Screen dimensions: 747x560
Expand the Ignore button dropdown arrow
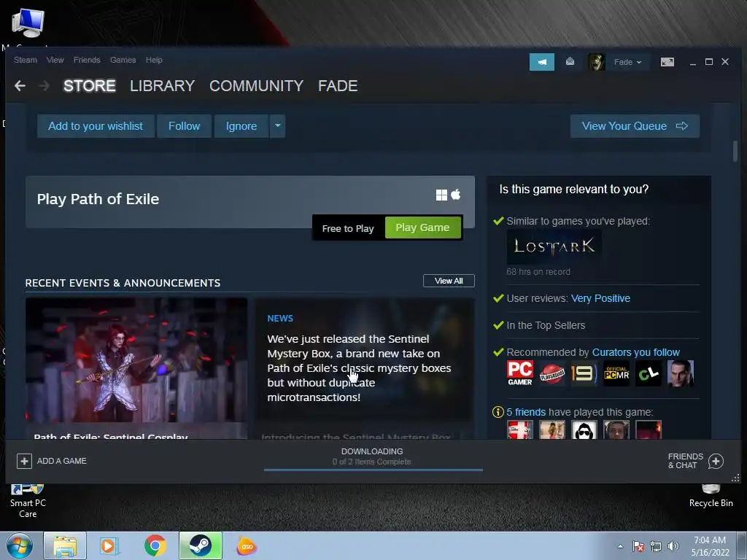[278, 125]
